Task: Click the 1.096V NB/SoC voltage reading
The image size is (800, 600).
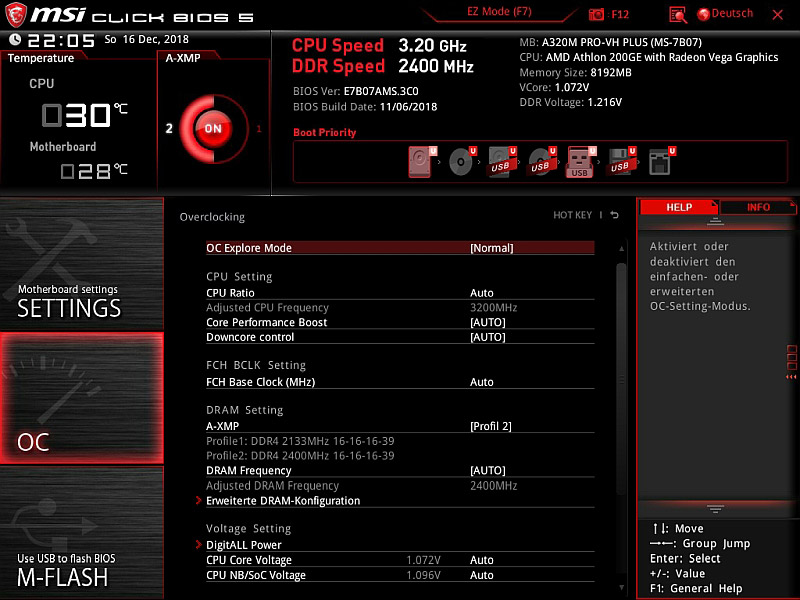Action: (423, 575)
